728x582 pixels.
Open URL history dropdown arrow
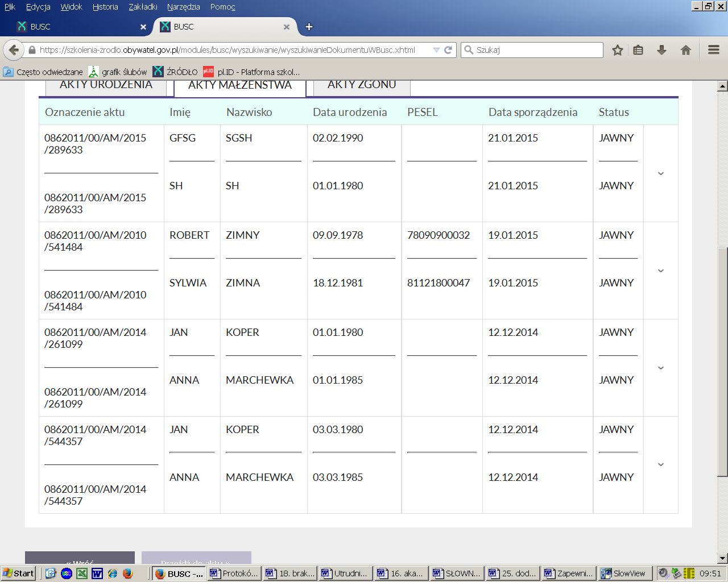coord(436,50)
